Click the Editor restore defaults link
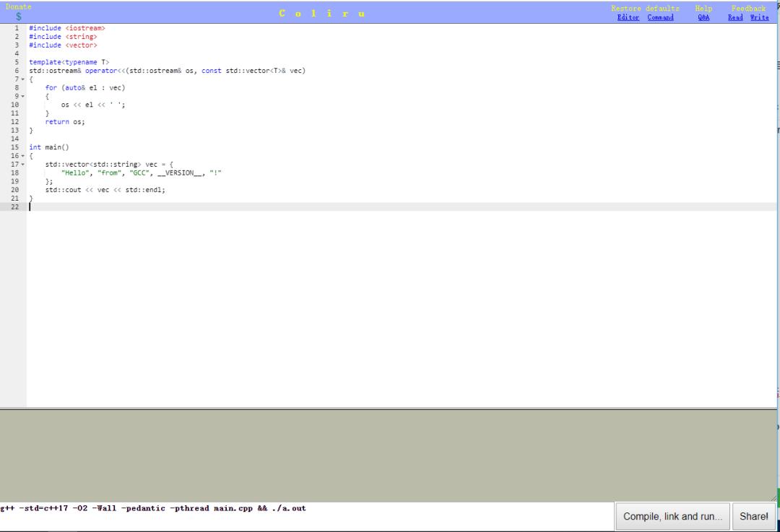 [x=628, y=17]
